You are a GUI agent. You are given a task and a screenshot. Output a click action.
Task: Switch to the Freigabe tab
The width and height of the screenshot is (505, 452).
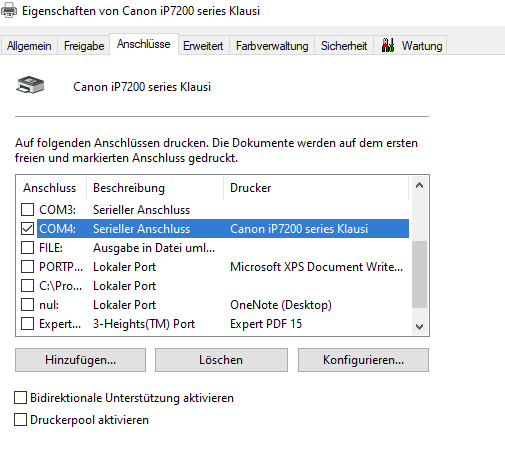point(84,46)
